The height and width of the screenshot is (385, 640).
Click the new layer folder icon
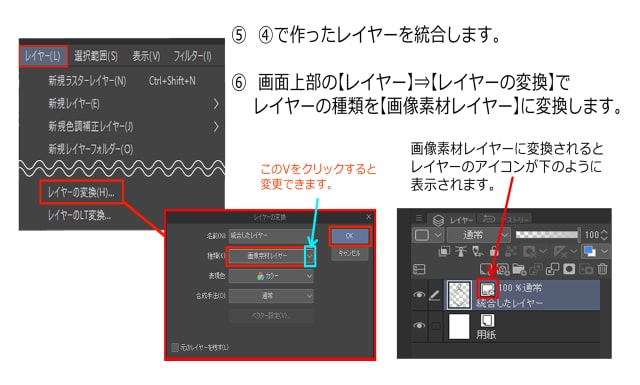(x=519, y=269)
